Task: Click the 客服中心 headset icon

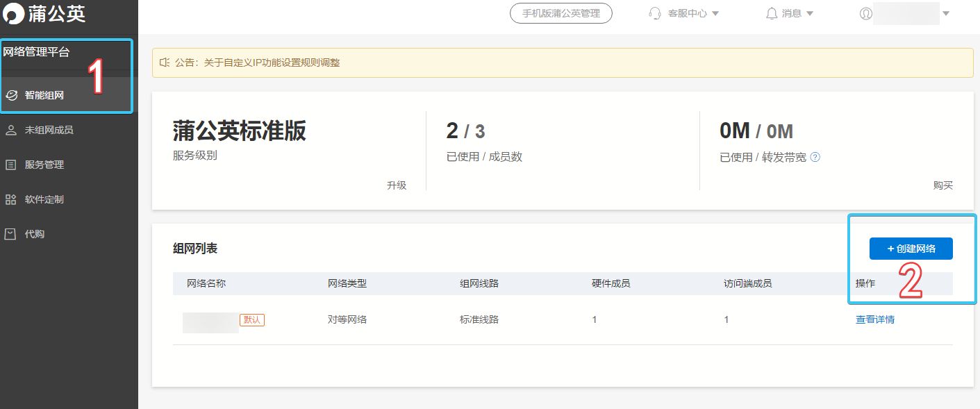Action: [x=655, y=13]
